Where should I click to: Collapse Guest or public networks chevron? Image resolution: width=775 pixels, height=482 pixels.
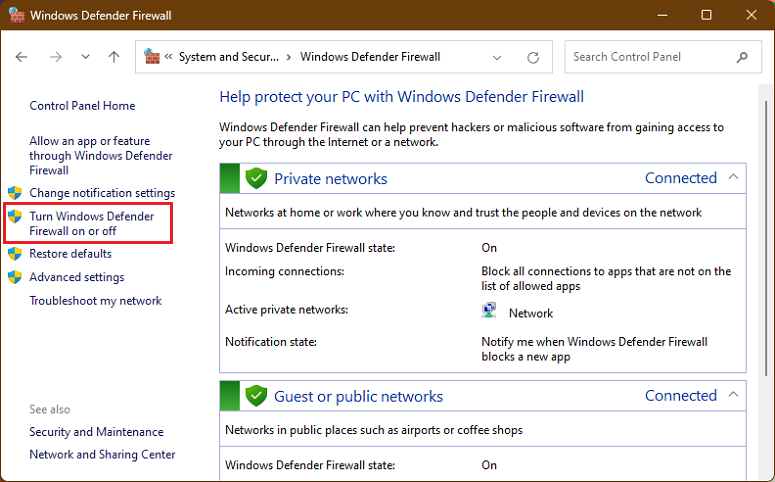tap(733, 394)
